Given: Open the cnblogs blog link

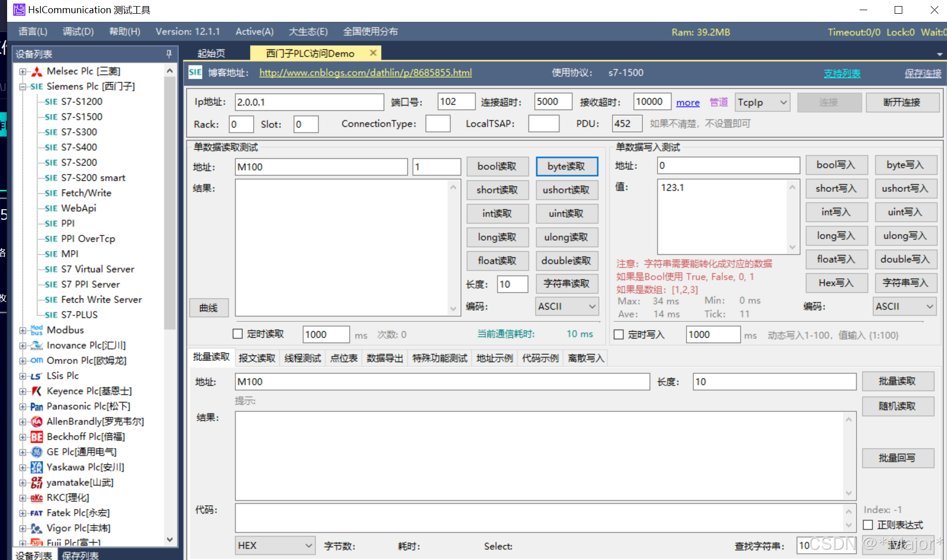Looking at the screenshot, I should (365, 72).
